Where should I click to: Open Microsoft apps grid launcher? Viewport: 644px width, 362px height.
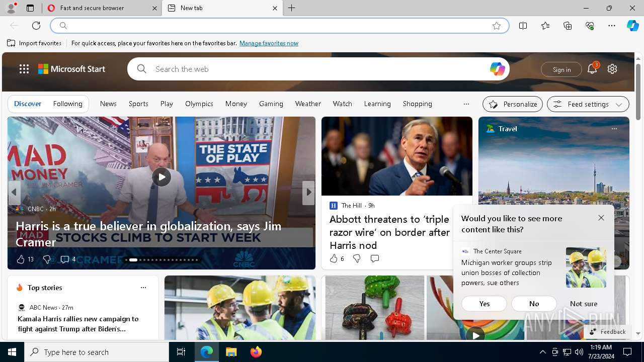click(24, 69)
